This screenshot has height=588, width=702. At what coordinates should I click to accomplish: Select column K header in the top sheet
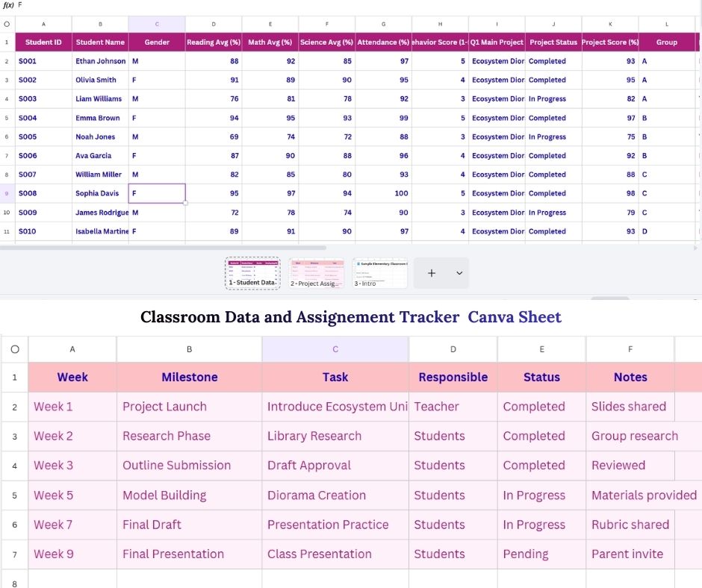point(610,24)
